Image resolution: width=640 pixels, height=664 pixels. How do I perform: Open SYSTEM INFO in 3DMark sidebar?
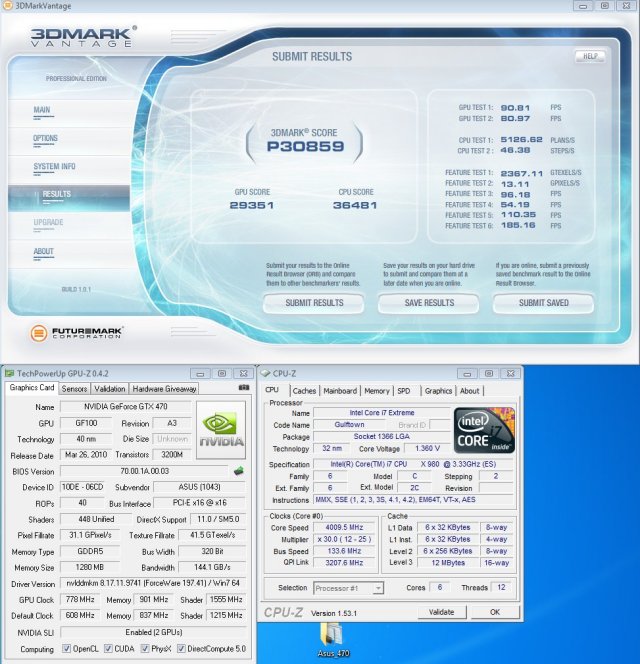pos(54,166)
